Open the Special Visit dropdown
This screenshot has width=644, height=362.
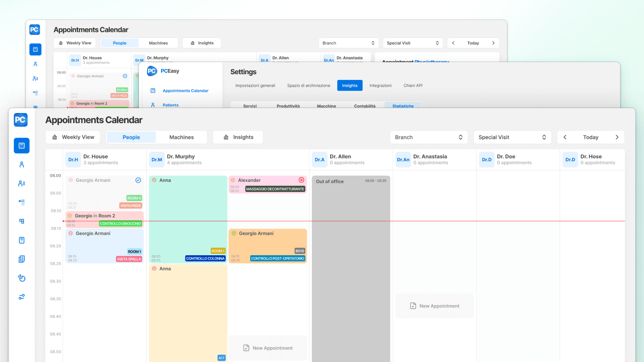512,137
